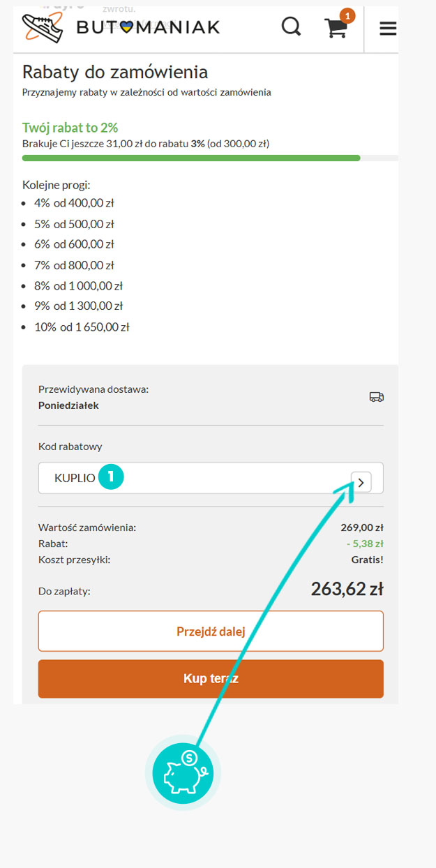Open the hamburger menu
The width and height of the screenshot is (436, 868).
click(388, 28)
